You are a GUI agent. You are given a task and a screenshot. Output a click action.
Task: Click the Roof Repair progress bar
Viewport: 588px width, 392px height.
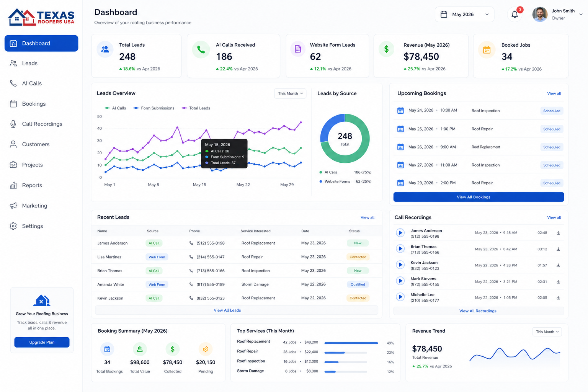click(x=346, y=353)
